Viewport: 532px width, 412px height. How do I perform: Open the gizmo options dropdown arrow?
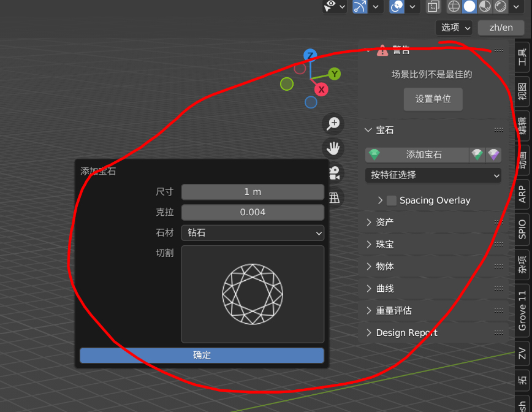click(x=376, y=7)
